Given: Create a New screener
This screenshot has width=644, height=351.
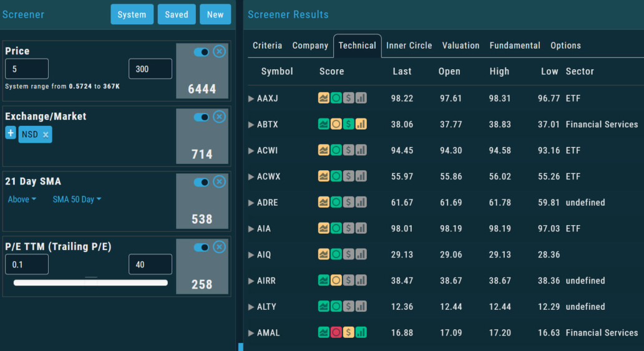Looking at the screenshot, I should coord(215,14).
